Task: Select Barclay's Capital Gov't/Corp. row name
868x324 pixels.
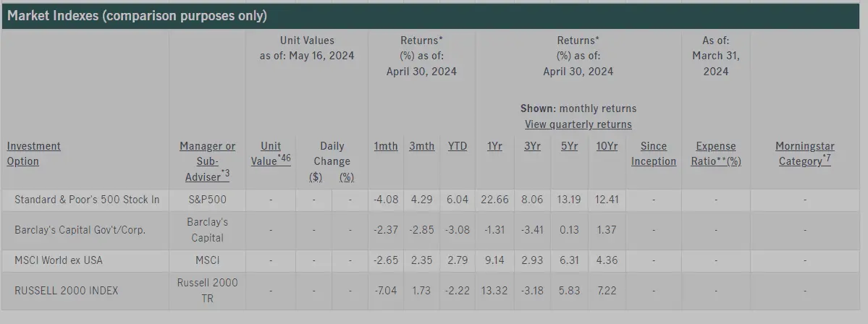Action: coord(80,230)
